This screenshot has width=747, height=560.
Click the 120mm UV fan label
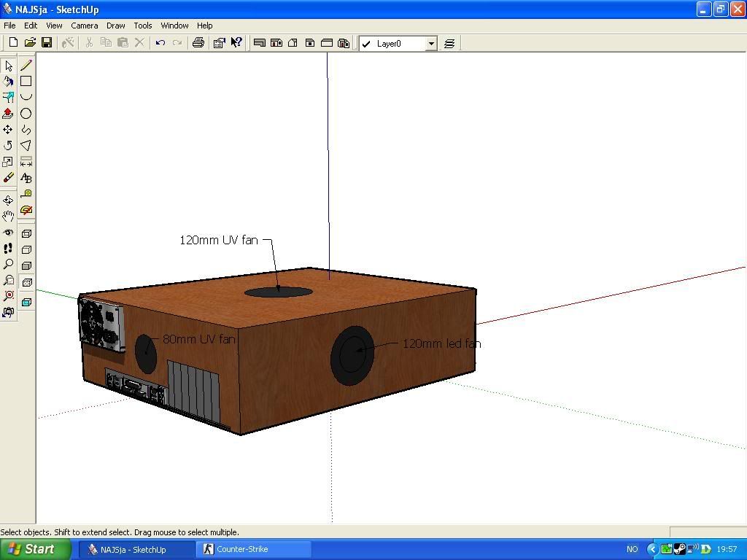[x=219, y=240]
